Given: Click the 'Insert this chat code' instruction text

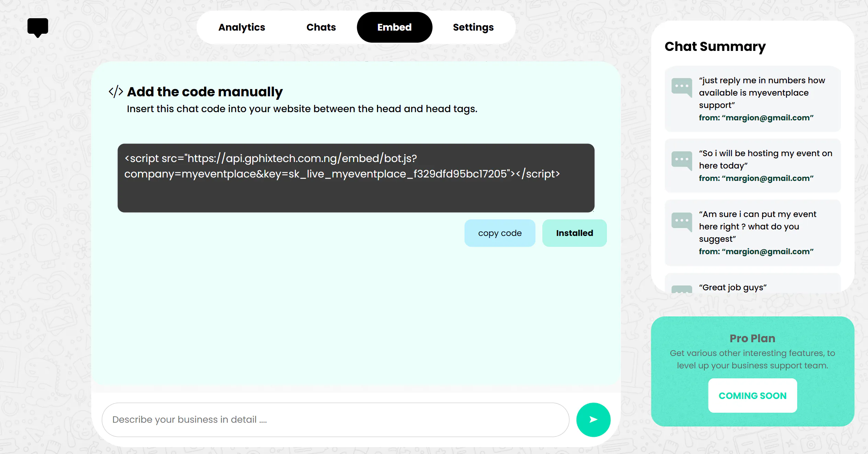Looking at the screenshot, I should click(302, 109).
